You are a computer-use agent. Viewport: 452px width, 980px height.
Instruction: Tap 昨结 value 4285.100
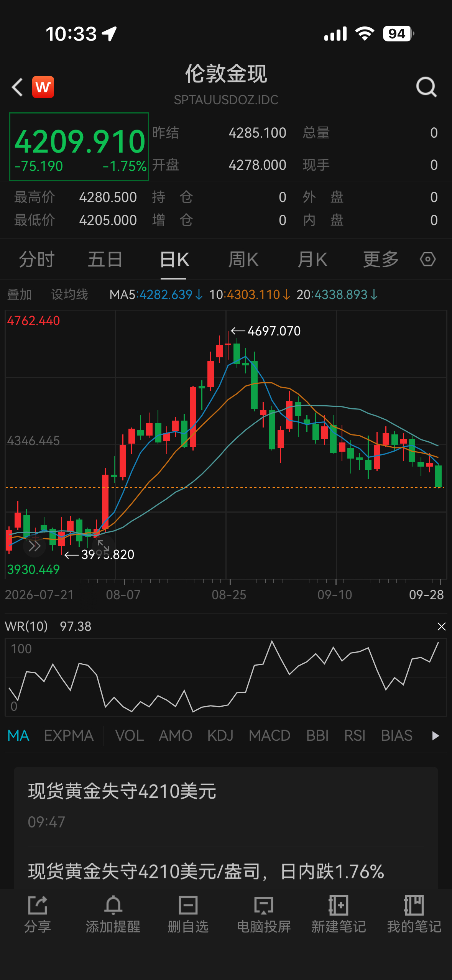point(258,133)
